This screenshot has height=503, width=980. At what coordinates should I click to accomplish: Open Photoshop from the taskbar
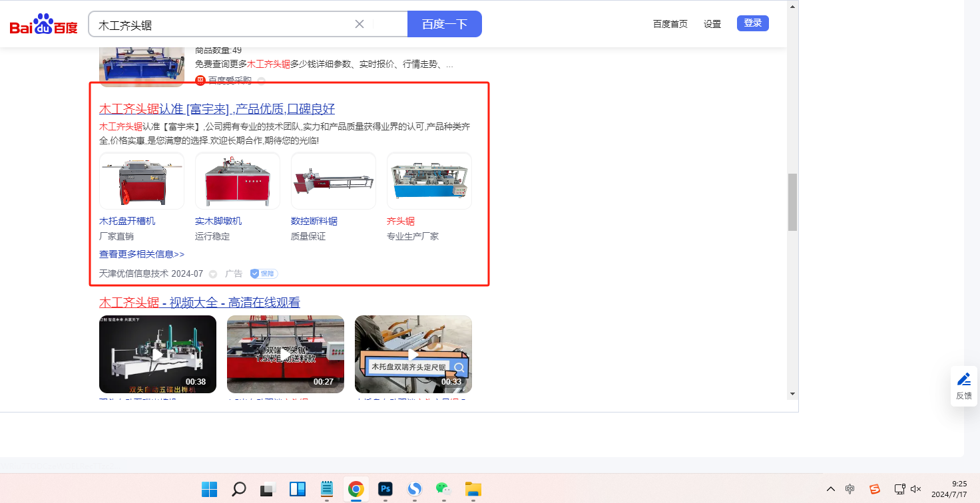(x=385, y=489)
